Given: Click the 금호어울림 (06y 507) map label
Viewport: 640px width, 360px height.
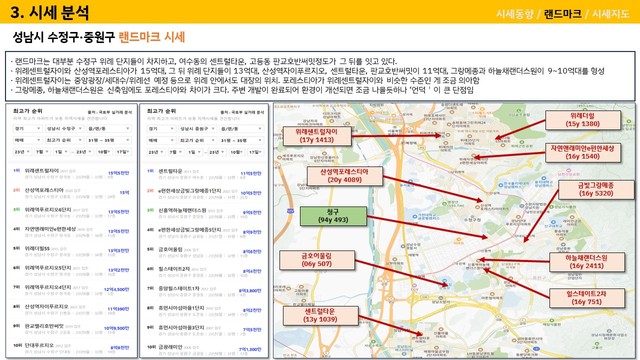Looking at the screenshot, I should [317, 260].
